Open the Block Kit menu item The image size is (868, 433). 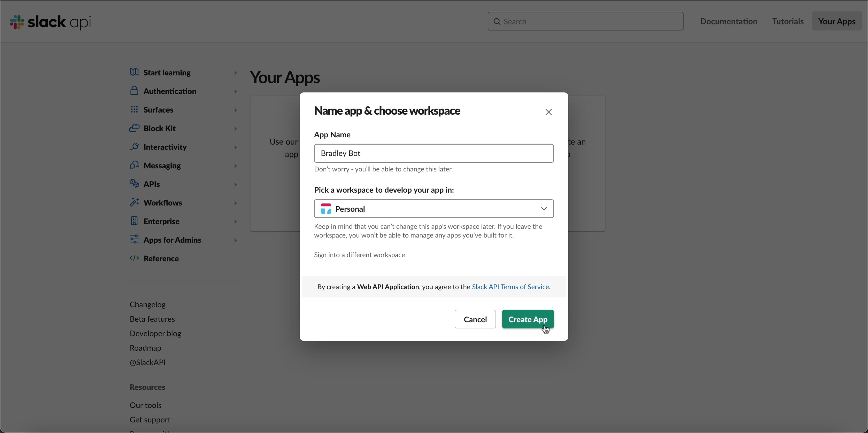(x=159, y=128)
